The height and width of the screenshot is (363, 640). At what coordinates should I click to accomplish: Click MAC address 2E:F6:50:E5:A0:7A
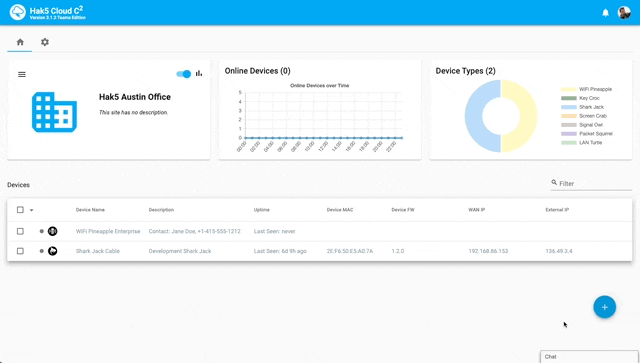pyautogui.click(x=350, y=251)
